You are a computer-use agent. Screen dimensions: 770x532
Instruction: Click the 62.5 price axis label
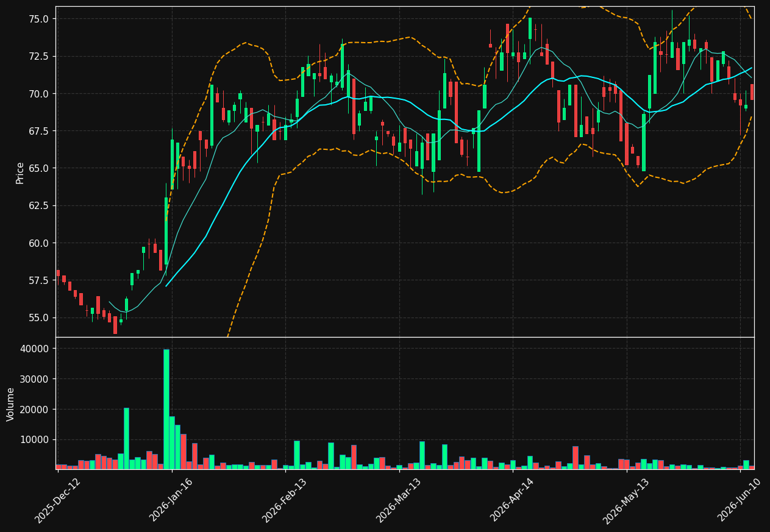tap(38, 206)
